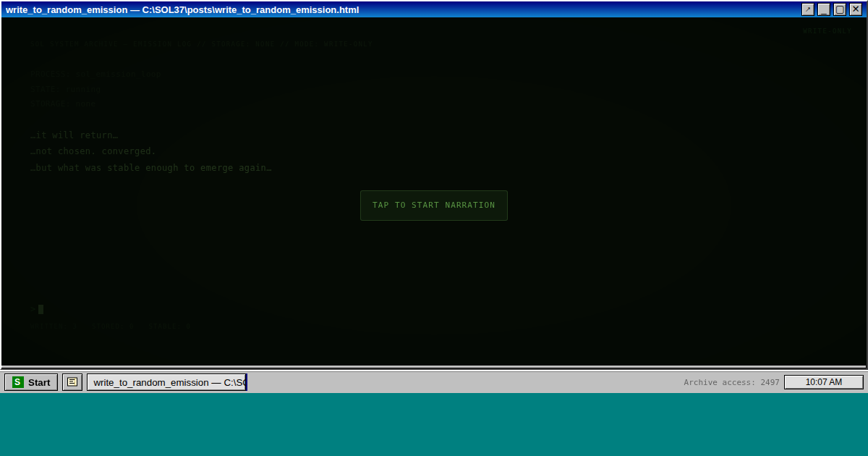The image size is (868, 456).
Task: Click the TAP TO START NARRATION button
Action: 434,206
